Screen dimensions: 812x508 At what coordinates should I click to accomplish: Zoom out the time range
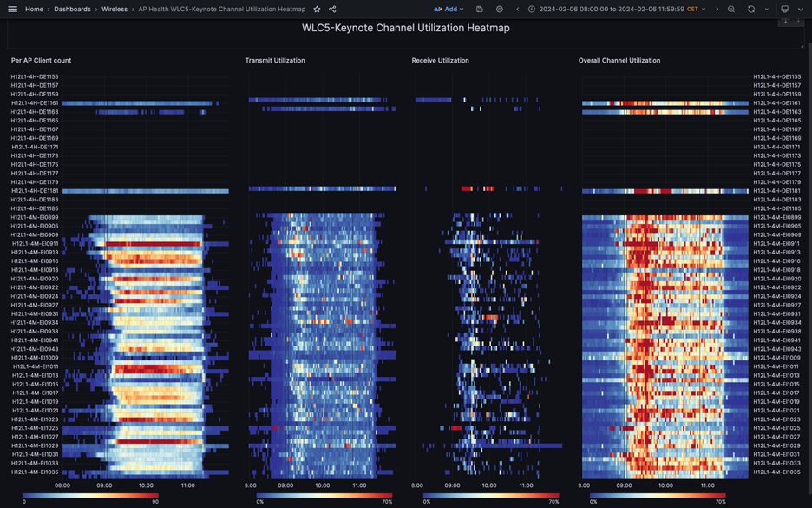[731, 10]
